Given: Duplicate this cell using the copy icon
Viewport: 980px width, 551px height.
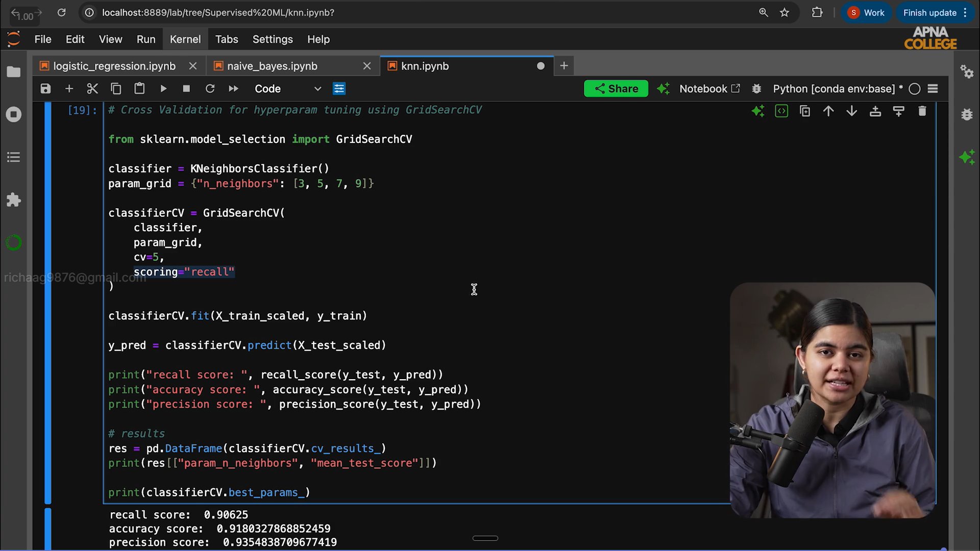Looking at the screenshot, I should click(805, 111).
